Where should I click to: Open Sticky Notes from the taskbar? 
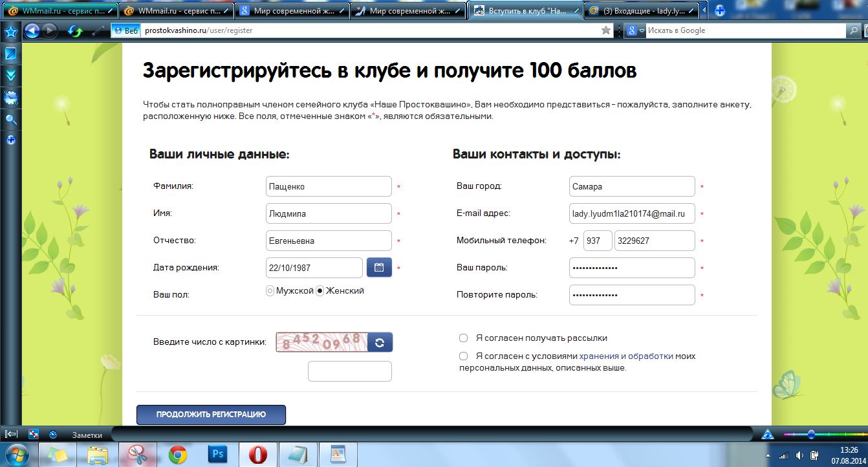point(58,455)
